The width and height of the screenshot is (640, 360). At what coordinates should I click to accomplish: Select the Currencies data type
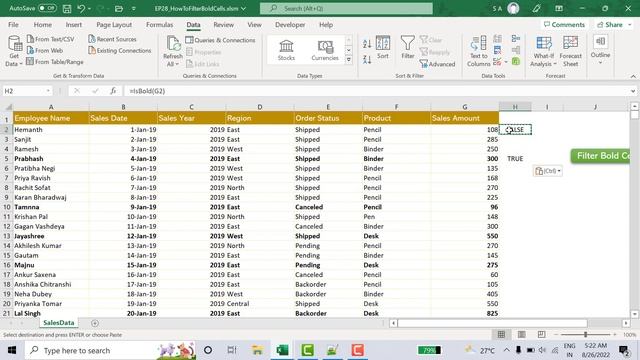(325, 50)
